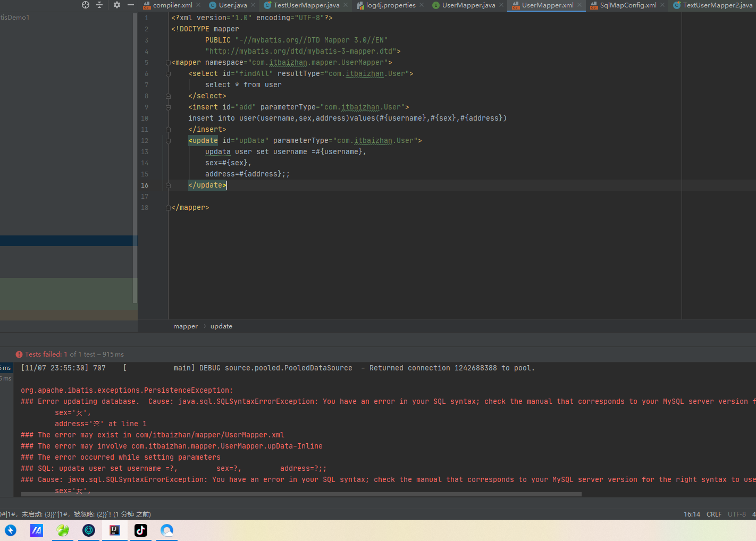This screenshot has width=756, height=541.
Task: Hide the project panel with minus icon
Action: tap(131, 5)
